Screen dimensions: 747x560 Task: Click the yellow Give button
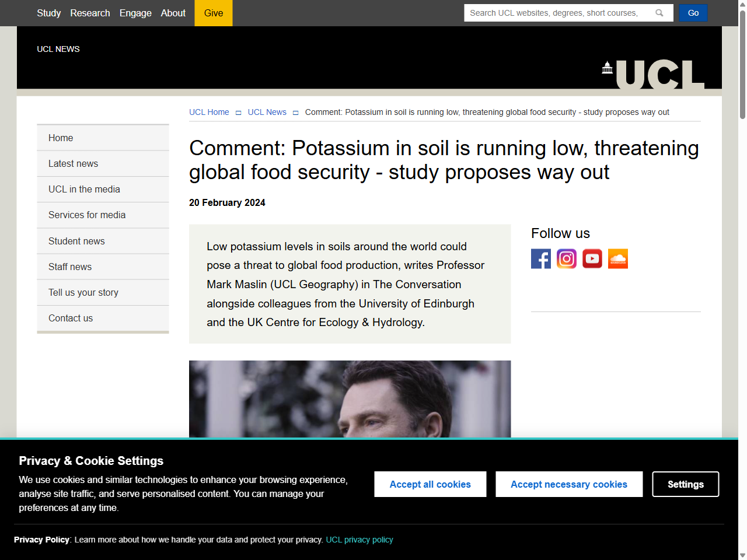point(213,13)
